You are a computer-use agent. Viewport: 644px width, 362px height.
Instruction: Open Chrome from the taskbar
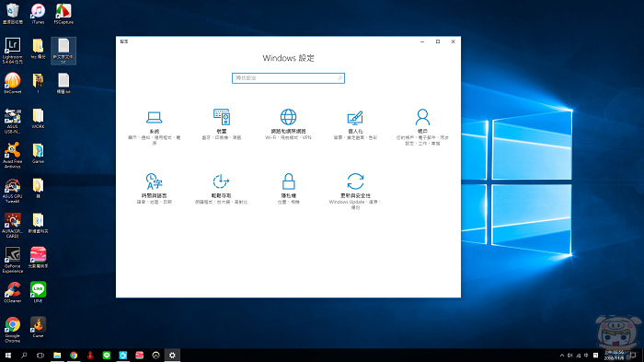[74, 355]
